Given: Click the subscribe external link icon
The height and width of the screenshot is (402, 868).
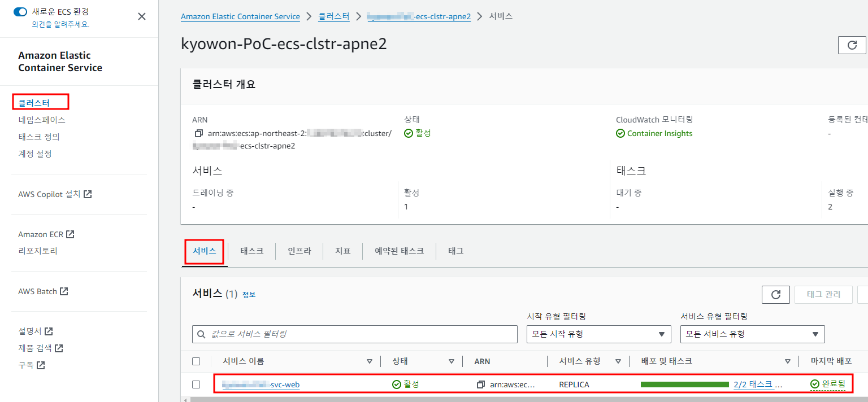Looking at the screenshot, I should coord(41,365).
